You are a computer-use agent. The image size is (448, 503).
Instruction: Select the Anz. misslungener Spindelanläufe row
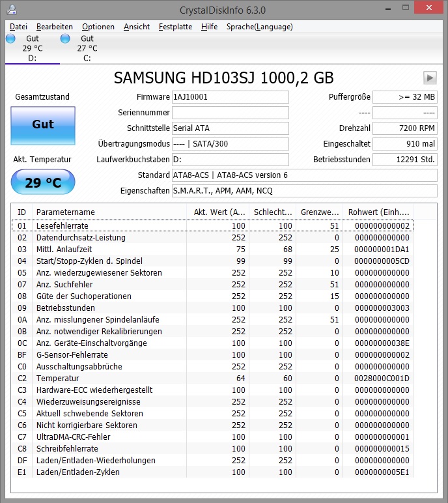pos(213,319)
